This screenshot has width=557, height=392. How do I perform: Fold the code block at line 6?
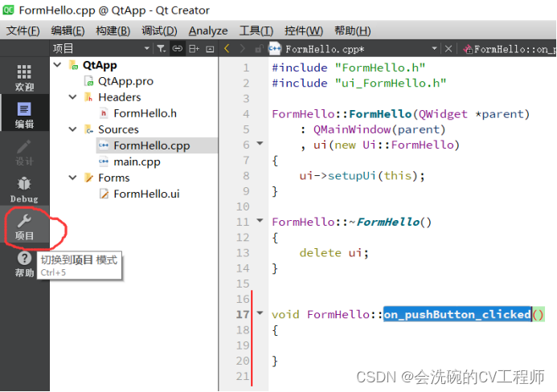click(260, 144)
